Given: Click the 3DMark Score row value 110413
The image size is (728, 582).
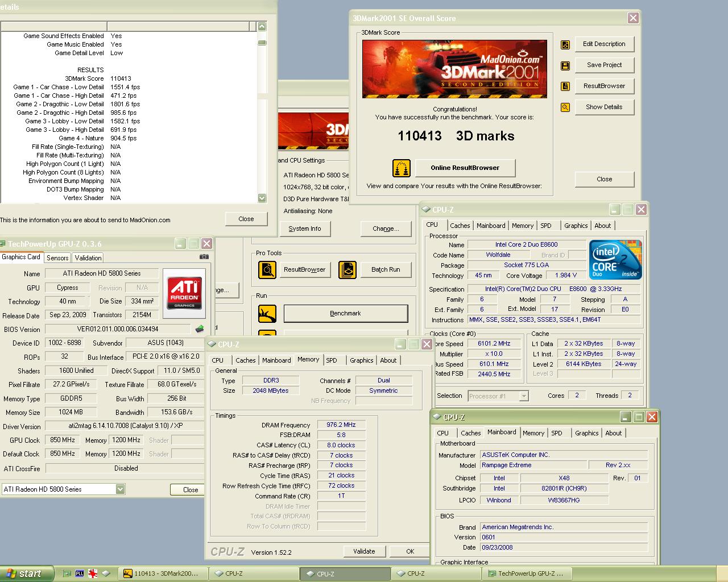Looking at the screenshot, I should pyautogui.click(x=121, y=78).
